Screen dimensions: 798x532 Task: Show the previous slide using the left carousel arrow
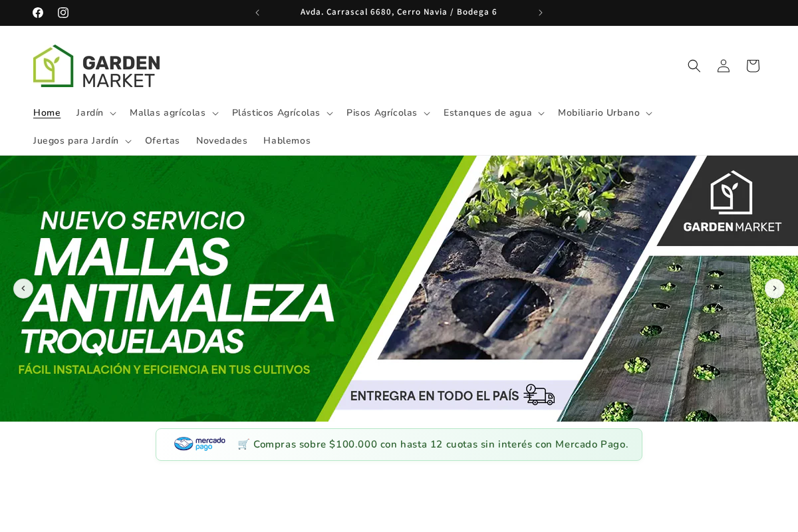pyautogui.click(x=23, y=289)
